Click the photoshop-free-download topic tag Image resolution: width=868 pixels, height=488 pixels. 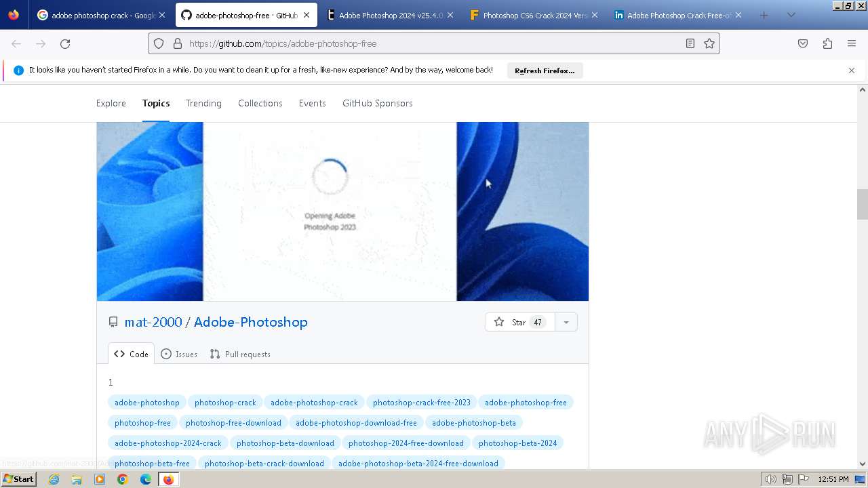pos(233,423)
